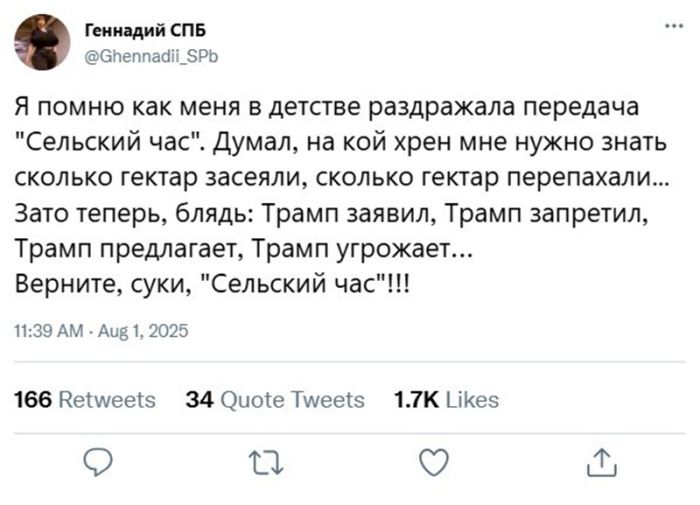Viewport: 700px width, 505px height.
Task: Open the 34 Quote Tweets list
Action: [276, 400]
